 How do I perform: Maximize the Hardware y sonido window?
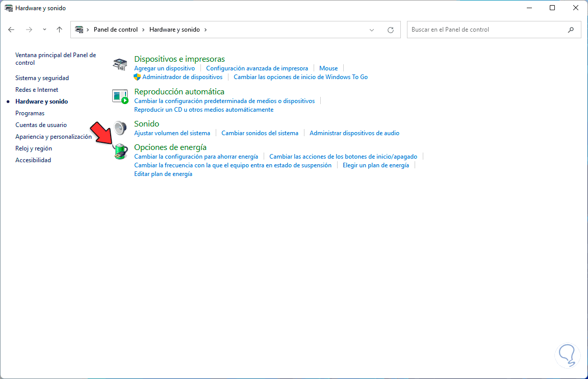click(552, 8)
